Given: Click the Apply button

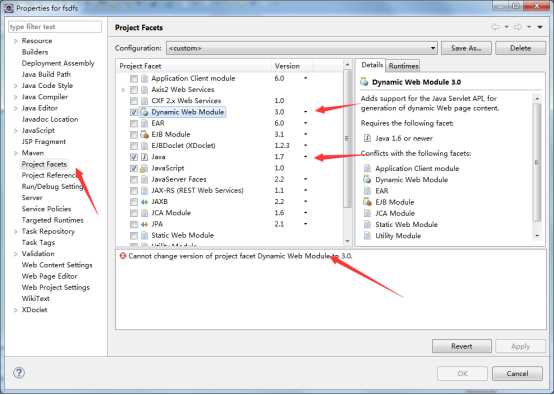Looking at the screenshot, I should click(x=520, y=346).
